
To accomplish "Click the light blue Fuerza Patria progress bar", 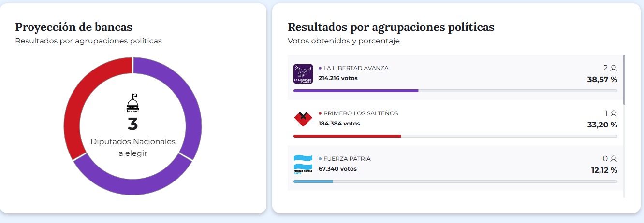I will pos(313,181).
